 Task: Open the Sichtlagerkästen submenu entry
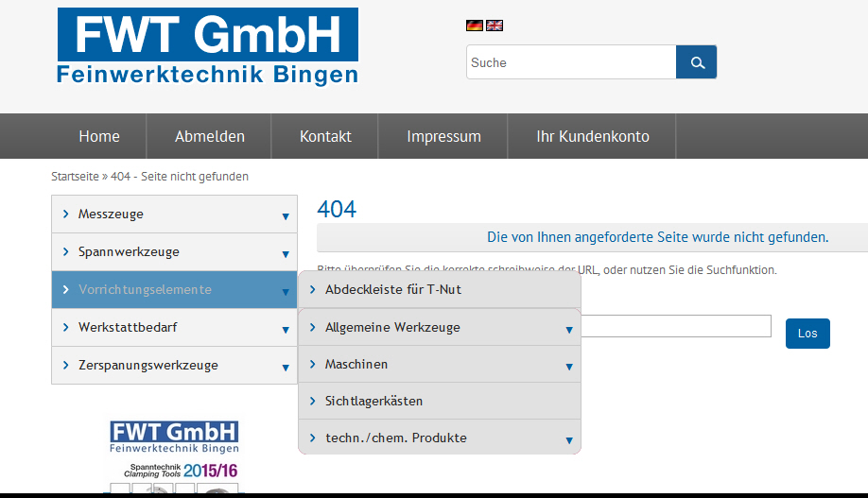(373, 401)
